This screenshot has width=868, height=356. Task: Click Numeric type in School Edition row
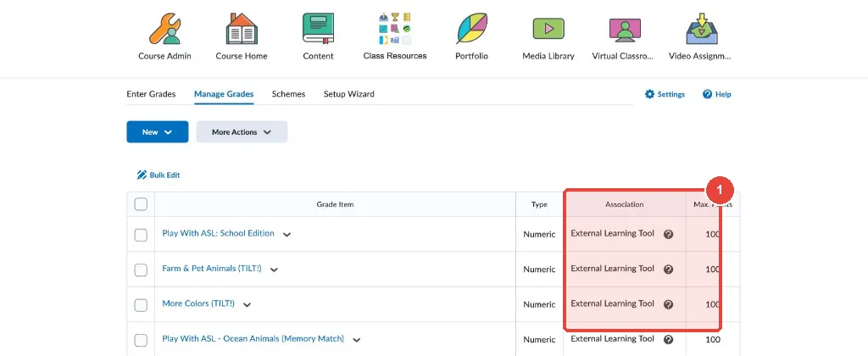coord(539,234)
